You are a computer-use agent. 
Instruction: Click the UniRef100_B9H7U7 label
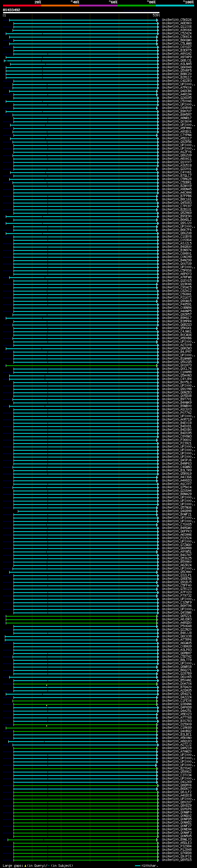177,111
